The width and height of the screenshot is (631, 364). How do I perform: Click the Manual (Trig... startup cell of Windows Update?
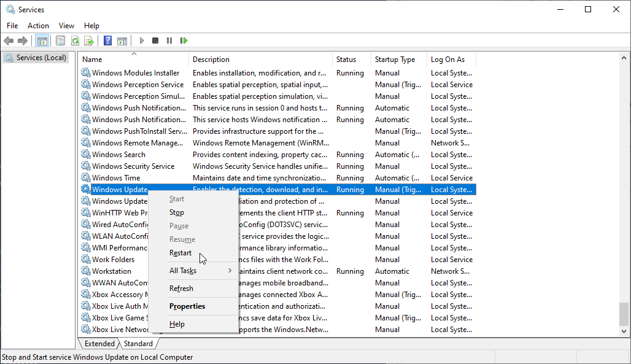point(398,190)
